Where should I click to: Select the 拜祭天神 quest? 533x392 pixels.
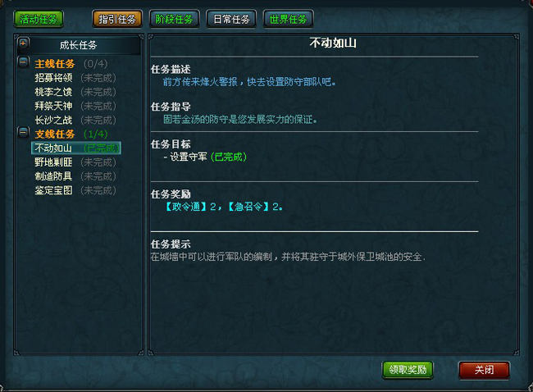[75, 106]
